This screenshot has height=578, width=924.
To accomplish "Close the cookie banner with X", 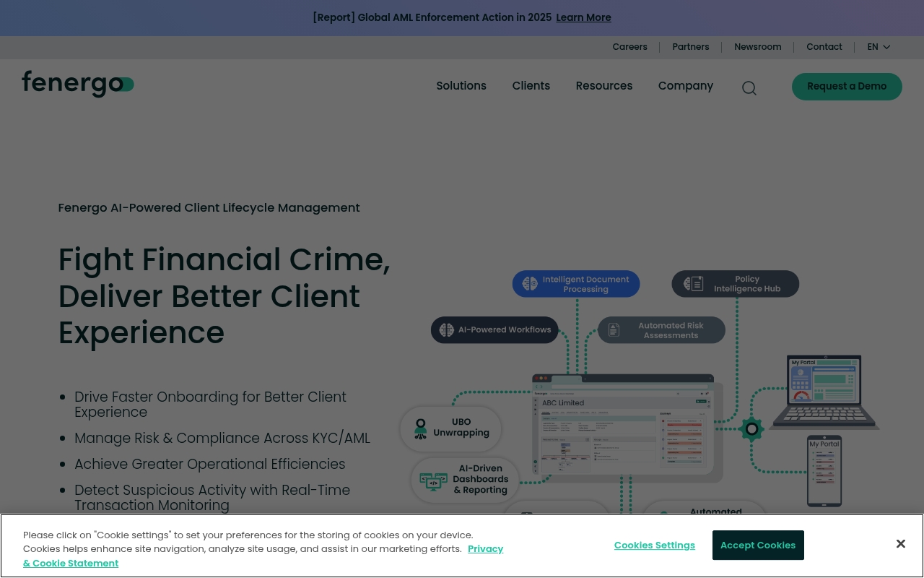I will coord(900,544).
